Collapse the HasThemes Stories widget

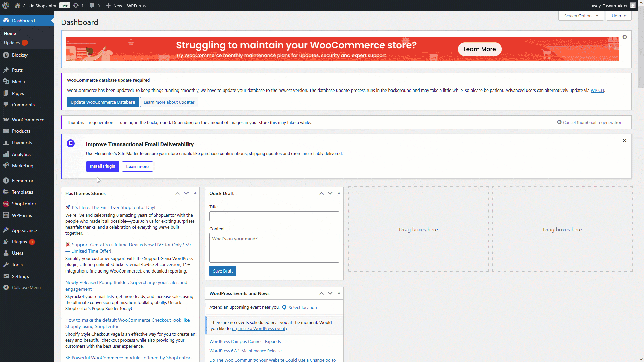195,193
